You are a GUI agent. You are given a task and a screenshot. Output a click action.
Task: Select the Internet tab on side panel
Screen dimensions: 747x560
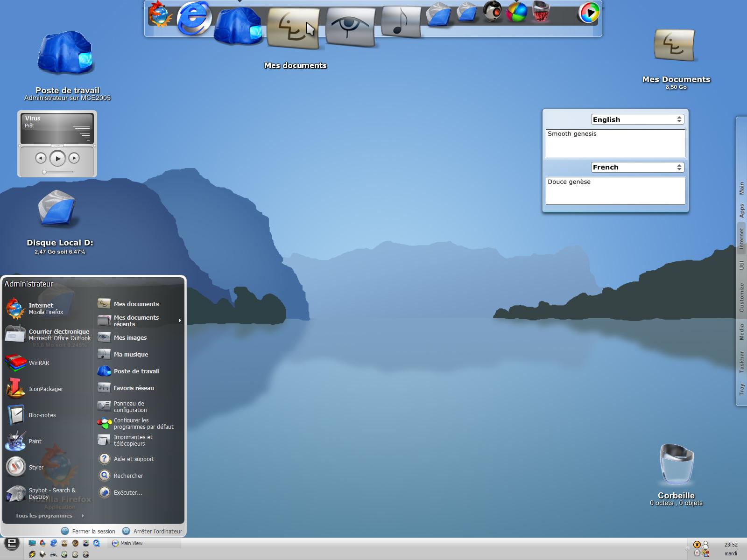click(741, 239)
